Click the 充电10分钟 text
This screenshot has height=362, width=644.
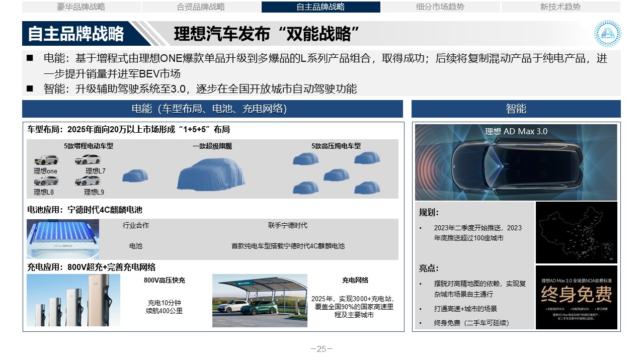164,303
